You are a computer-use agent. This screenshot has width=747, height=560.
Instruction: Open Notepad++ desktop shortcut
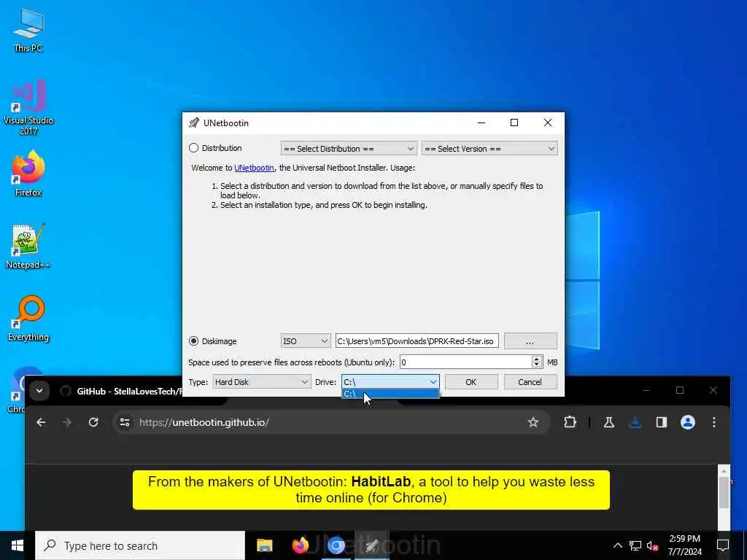click(28, 246)
